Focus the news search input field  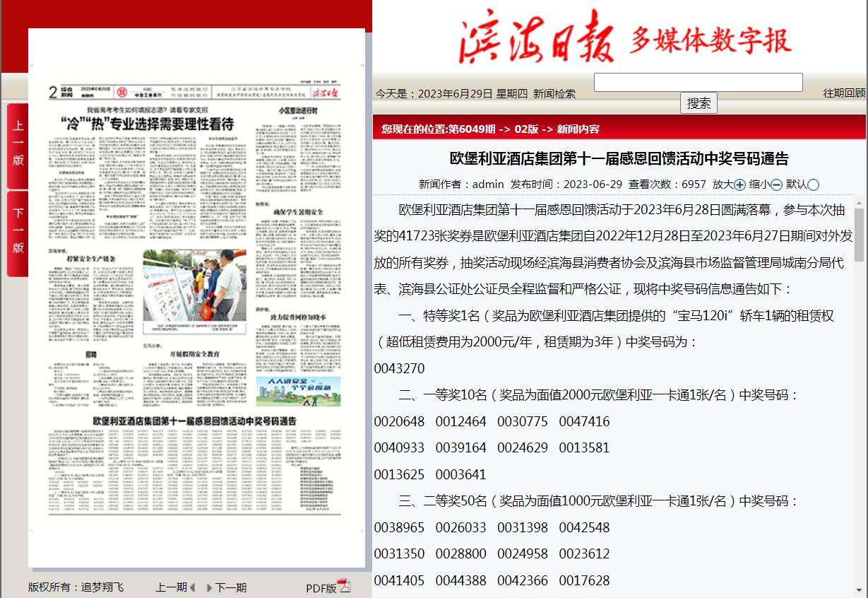(x=698, y=83)
